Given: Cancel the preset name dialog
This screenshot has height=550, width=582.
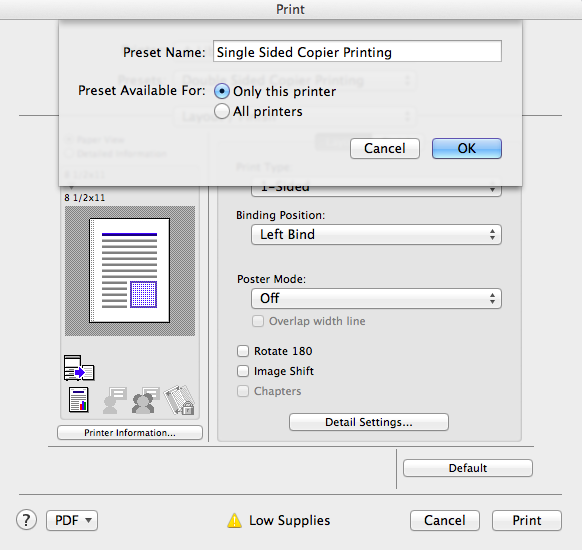Looking at the screenshot, I should point(385,148).
